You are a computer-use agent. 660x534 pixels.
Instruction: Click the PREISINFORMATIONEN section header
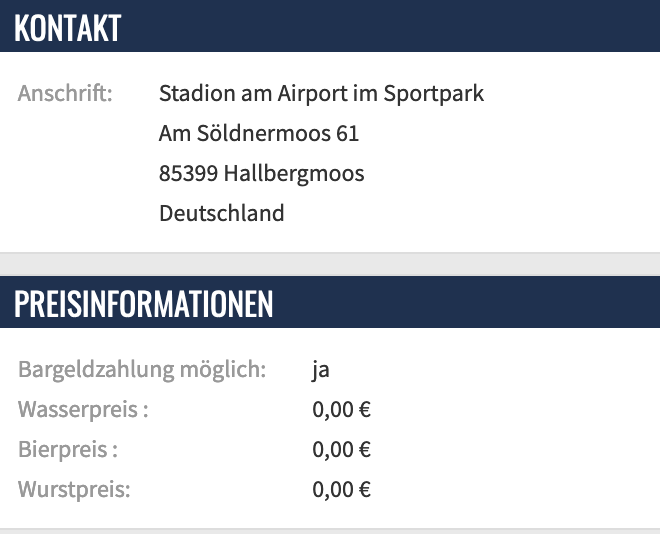point(144,304)
